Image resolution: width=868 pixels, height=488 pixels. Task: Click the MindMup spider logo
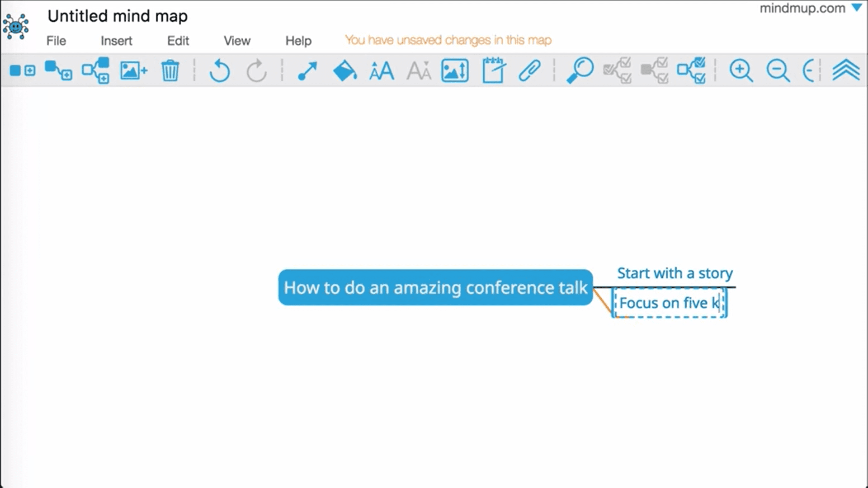click(x=16, y=26)
